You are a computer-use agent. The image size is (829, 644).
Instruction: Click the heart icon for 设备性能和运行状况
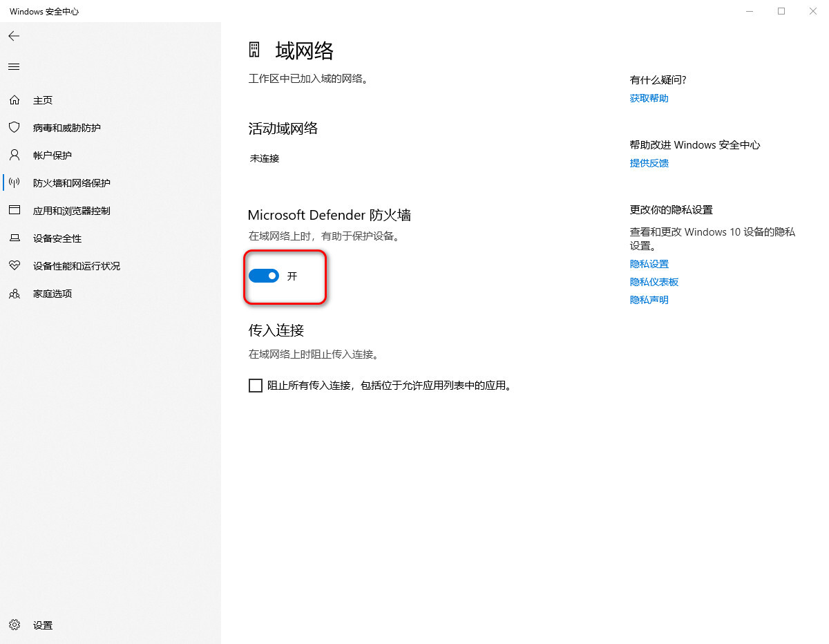14,266
